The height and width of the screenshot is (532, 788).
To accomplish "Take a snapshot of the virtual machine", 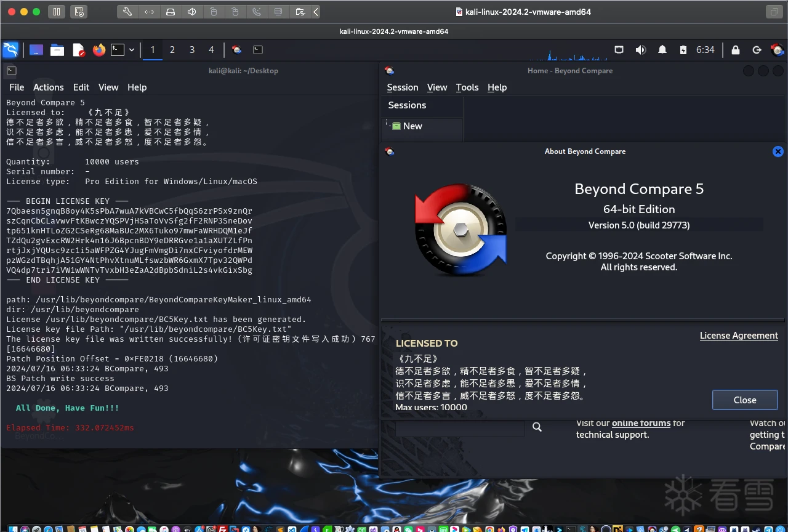I will 78,12.
